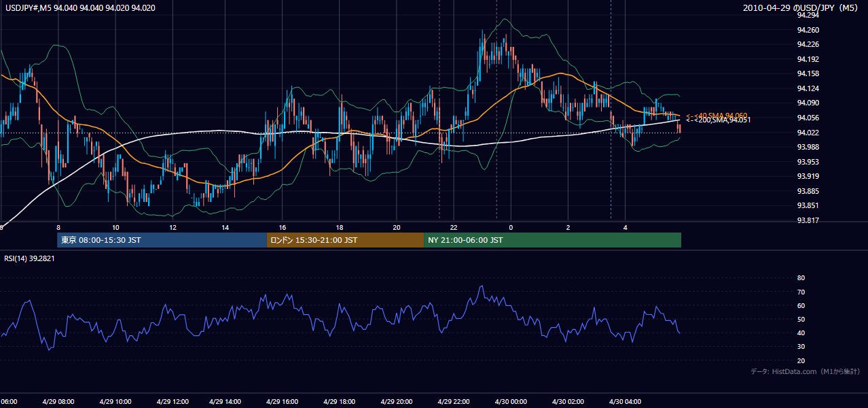This screenshot has width=868, height=408.
Task: Click the 93.919 price axis label
Action: click(x=808, y=176)
